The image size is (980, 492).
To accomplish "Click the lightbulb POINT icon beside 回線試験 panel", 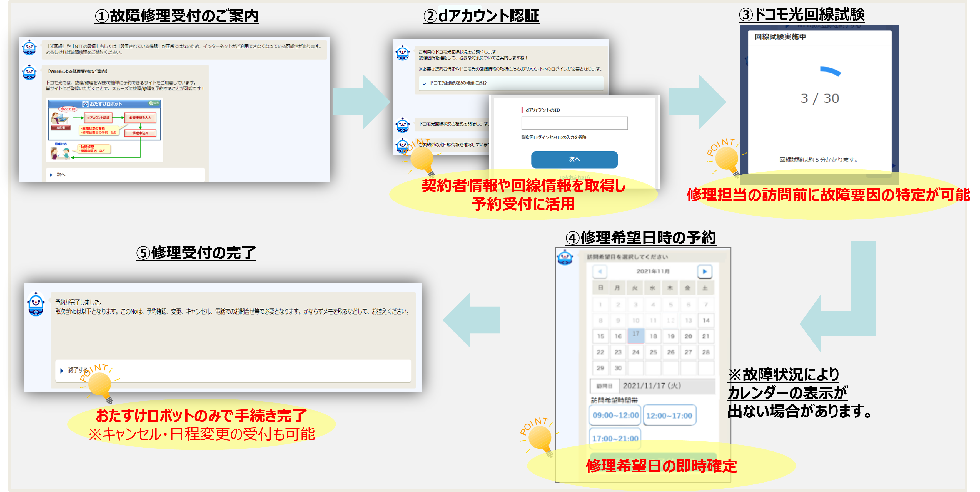I will point(726,159).
